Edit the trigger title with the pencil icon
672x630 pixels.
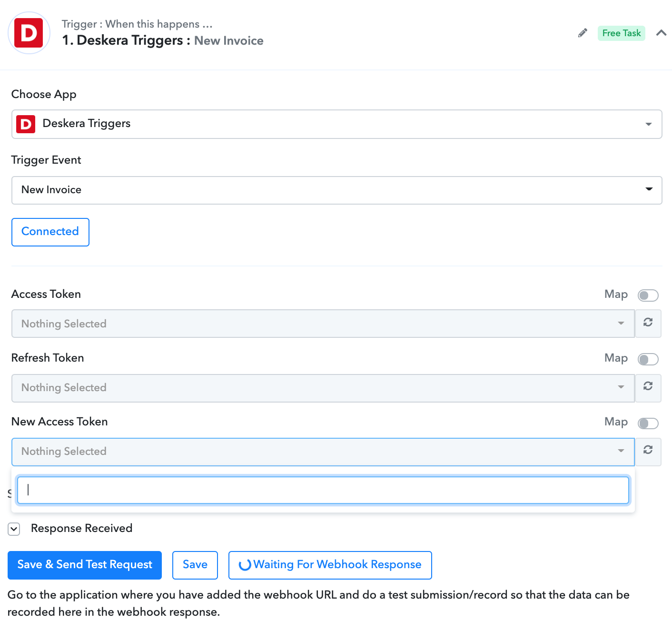[583, 33]
